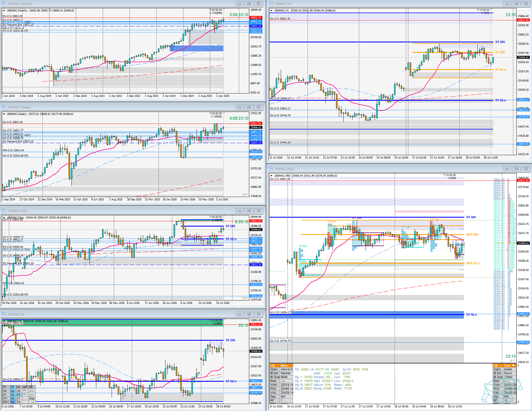Close the .GER40C,H4 chart window
The height and width of the screenshot is (411, 532).
click(x=259, y=314)
